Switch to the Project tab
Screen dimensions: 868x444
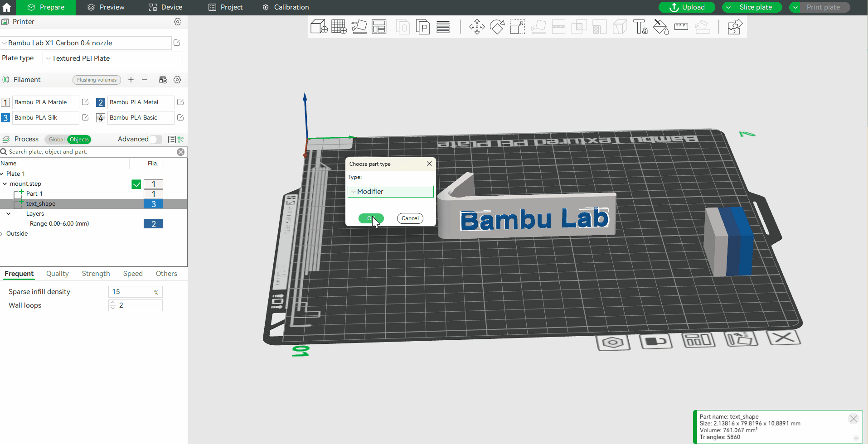pyautogui.click(x=226, y=7)
